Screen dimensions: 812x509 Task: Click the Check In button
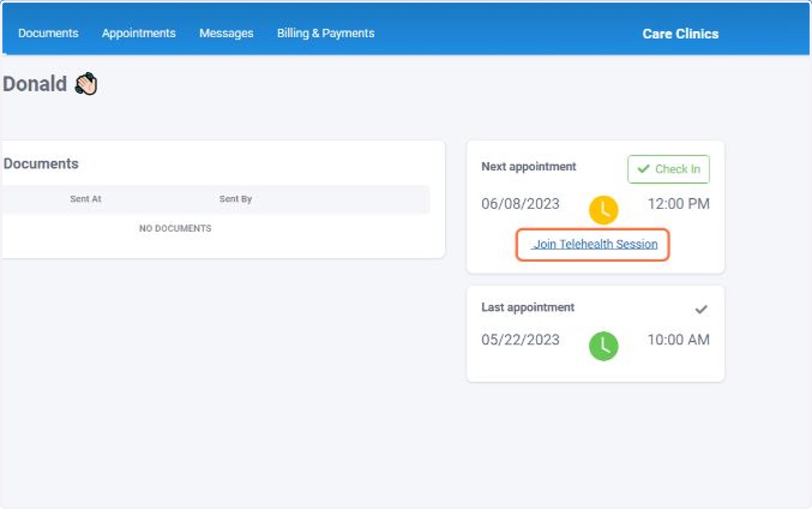click(669, 169)
